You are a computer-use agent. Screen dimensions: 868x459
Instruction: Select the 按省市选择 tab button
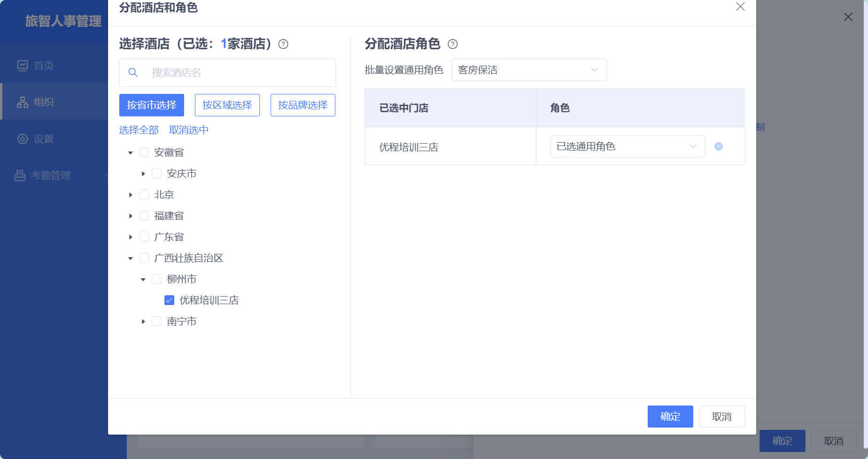[x=152, y=105]
